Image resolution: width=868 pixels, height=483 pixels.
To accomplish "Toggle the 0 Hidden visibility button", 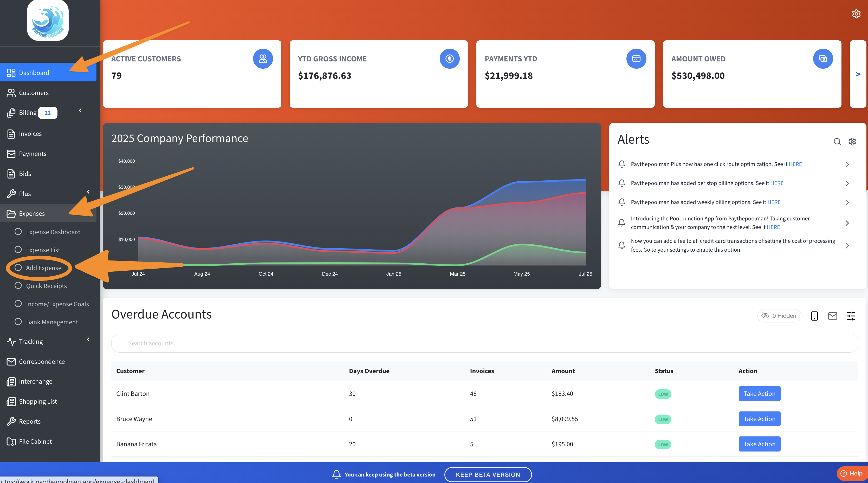I will pos(779,316).
